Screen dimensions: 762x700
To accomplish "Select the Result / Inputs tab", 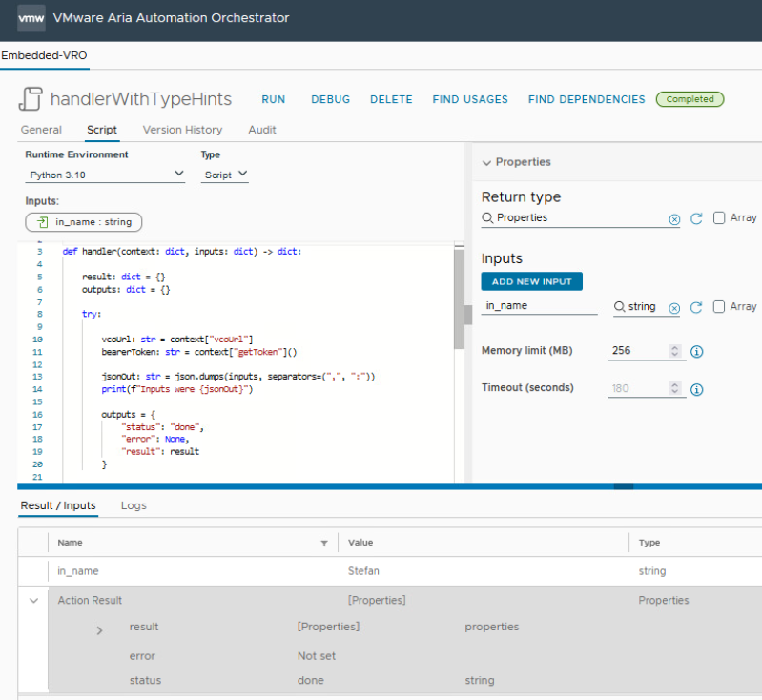I will tap(58, 505).
